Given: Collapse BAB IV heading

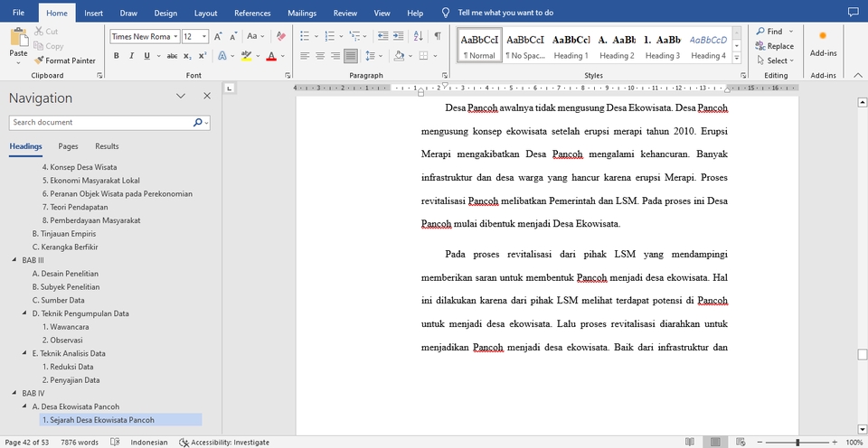Looking at the screenshot, I should [x=14, y=393].
